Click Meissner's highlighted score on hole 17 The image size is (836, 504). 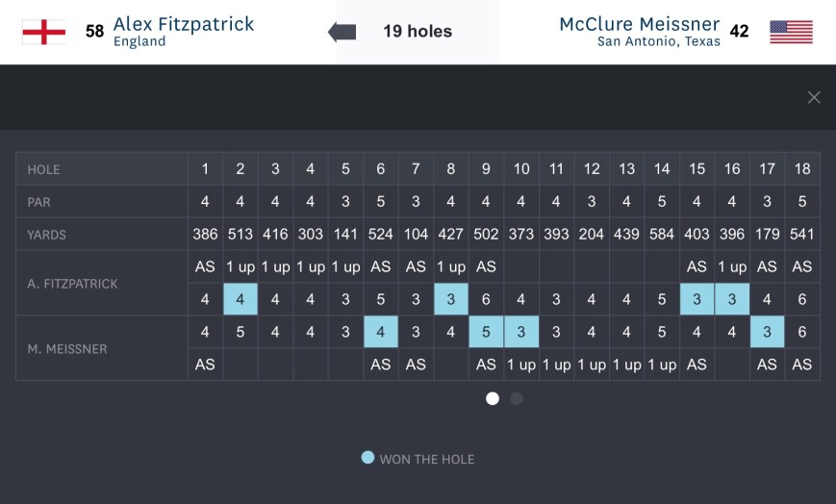coord(767,332)
